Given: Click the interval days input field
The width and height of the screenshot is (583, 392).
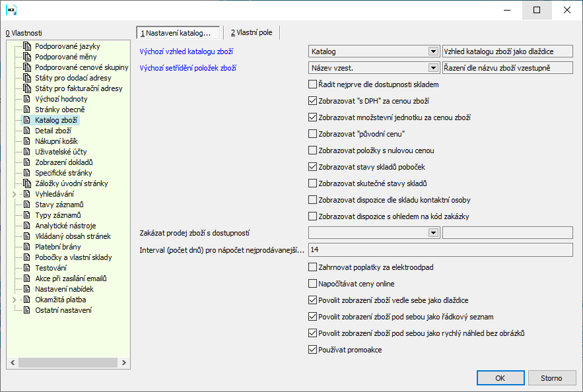Looking at the screenshot, I should tap(440, 249).
